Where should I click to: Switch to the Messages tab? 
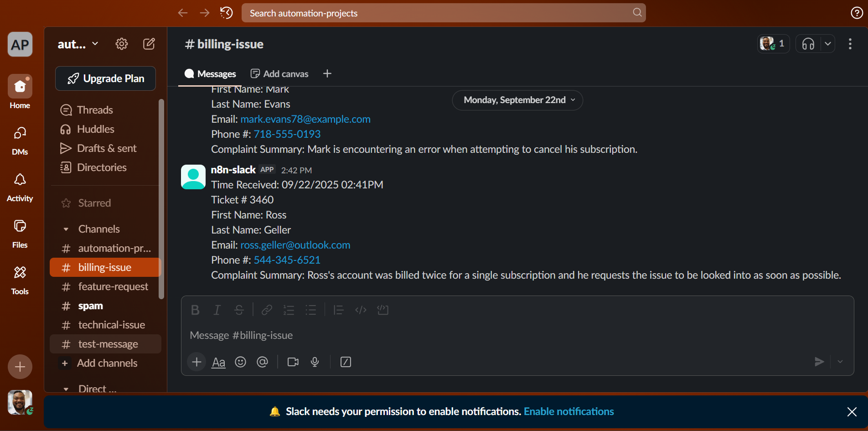(x=210, y=74)
